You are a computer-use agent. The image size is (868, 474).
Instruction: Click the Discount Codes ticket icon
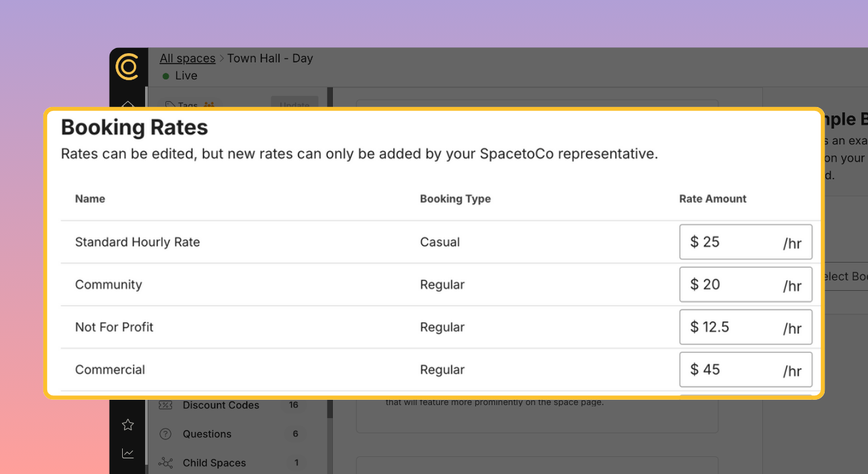click(165, 405)
